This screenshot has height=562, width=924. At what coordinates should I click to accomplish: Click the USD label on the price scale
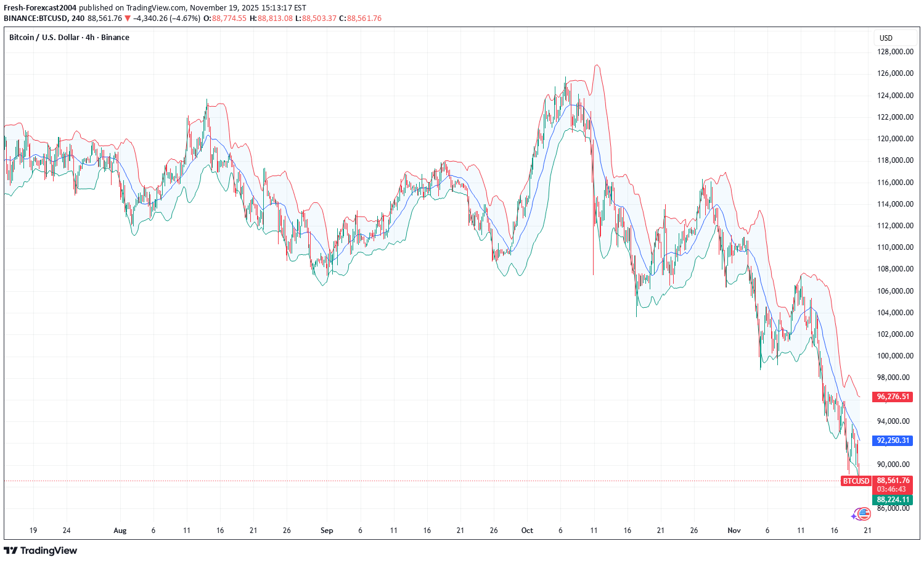[x=886, y=37]
